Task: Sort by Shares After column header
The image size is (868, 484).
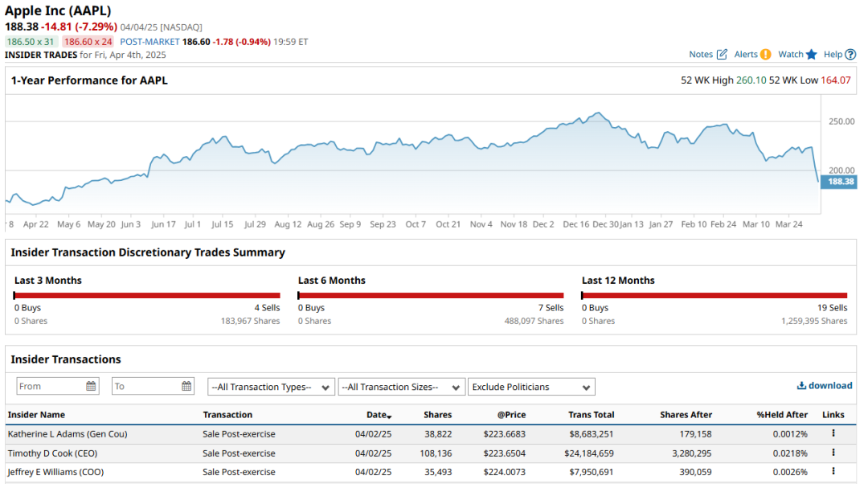Action: (x=686, y=415)
